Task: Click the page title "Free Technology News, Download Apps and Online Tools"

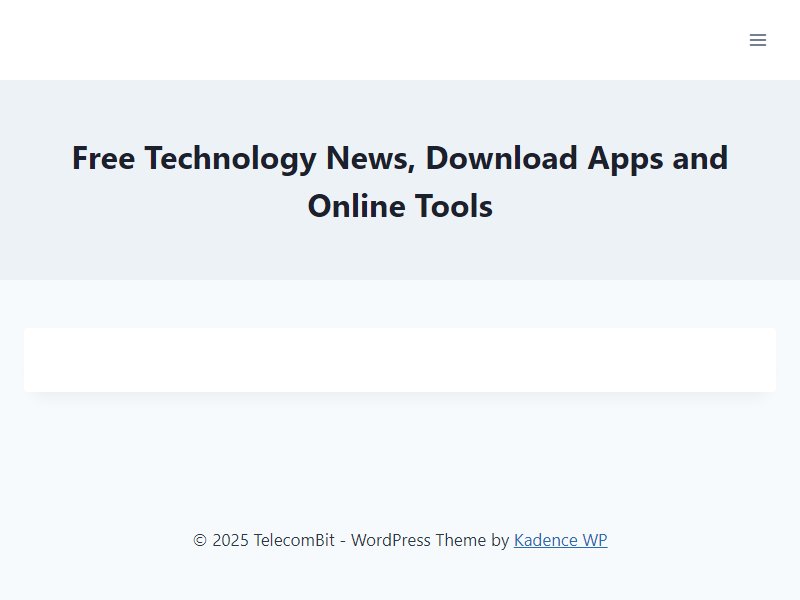Action: click(x=400, y=182)
